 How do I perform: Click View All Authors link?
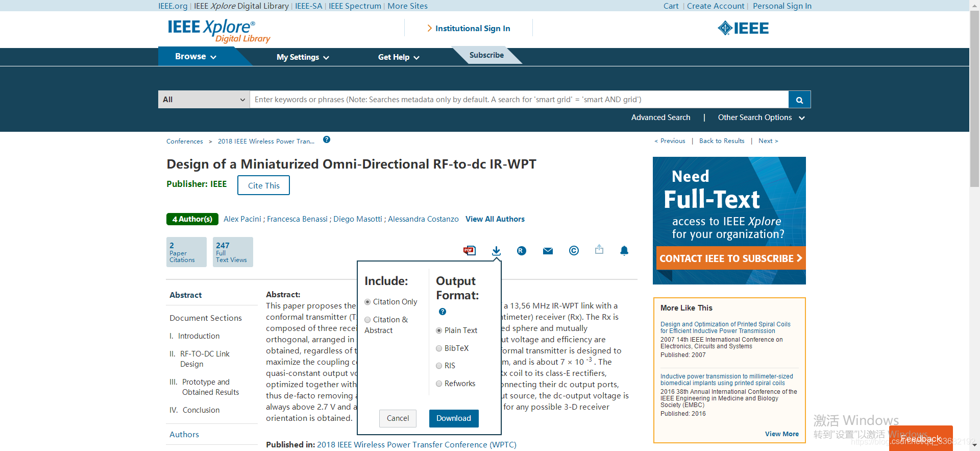pos(495,219)
